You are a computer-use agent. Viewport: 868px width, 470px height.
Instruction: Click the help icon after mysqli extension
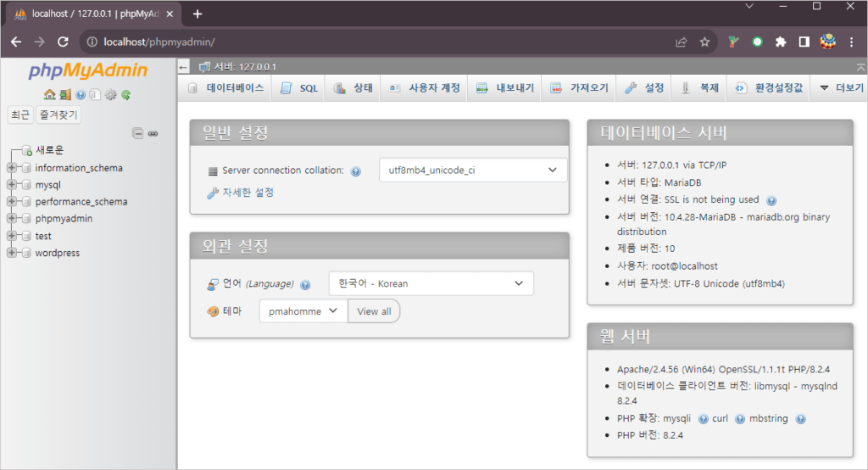click(x=703, y=419)
